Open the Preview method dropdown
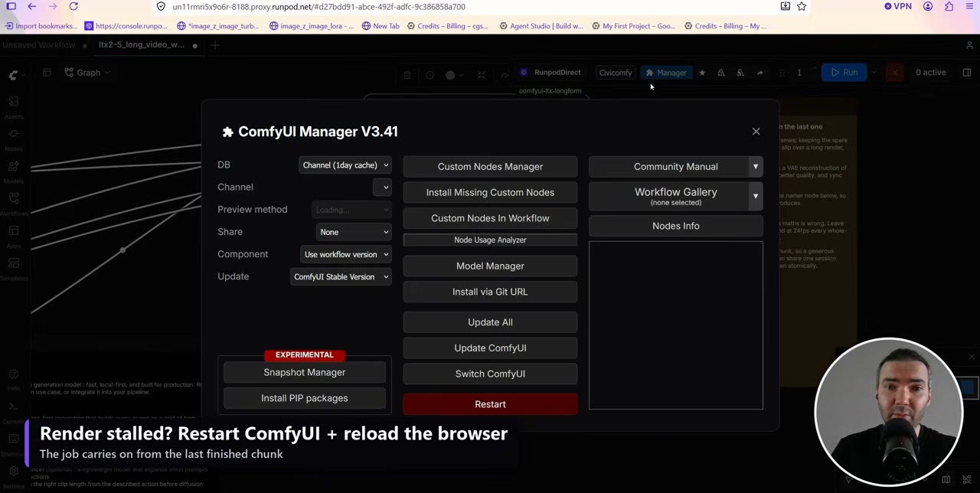Viewport: 980px width, 493px height. (352, 210)
